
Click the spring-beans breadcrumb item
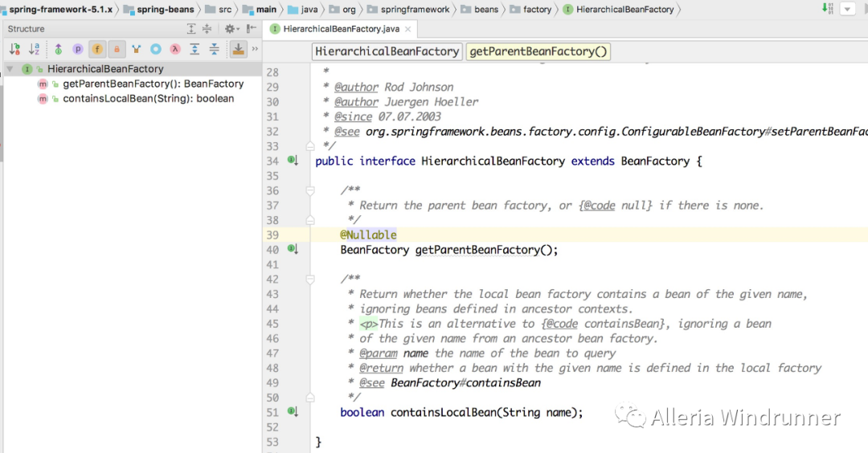pos(165,10)
